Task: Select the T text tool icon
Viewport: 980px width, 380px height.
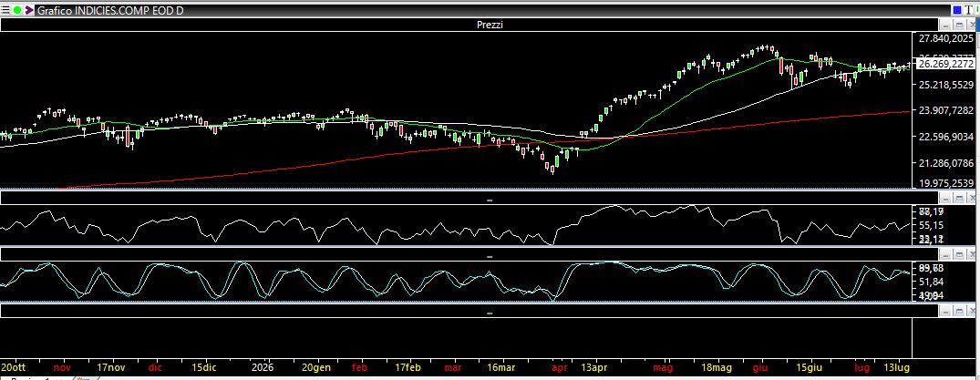Action: point(971,10)
